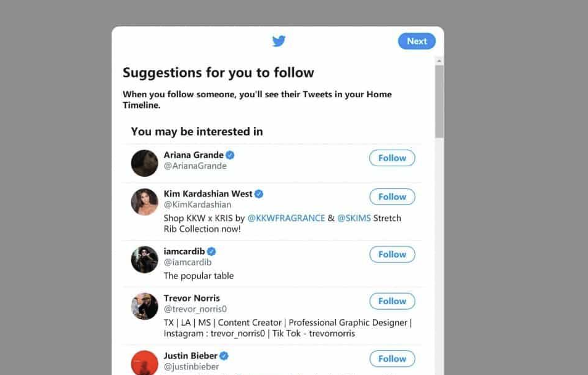Screen dimensions: 588x375
Task: Open the @KKWFRAGRANCE mention link
Action: [x=286, y=218]
